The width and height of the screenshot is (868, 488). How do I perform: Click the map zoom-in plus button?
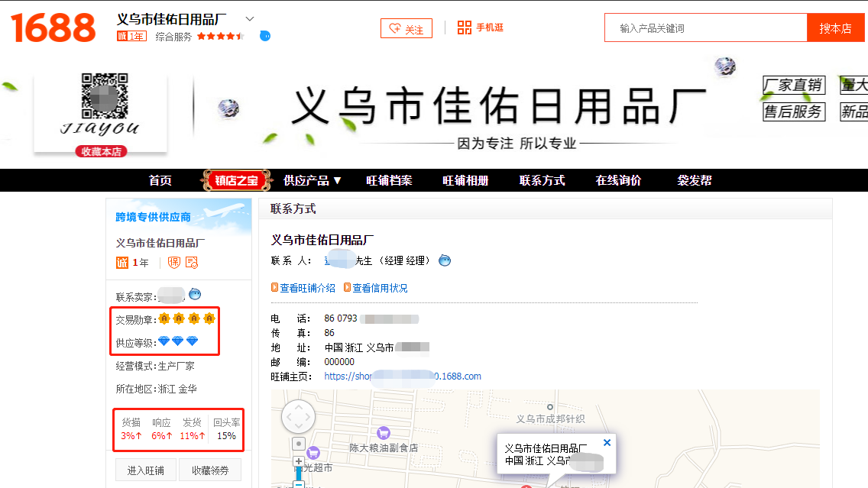[298, 461]
